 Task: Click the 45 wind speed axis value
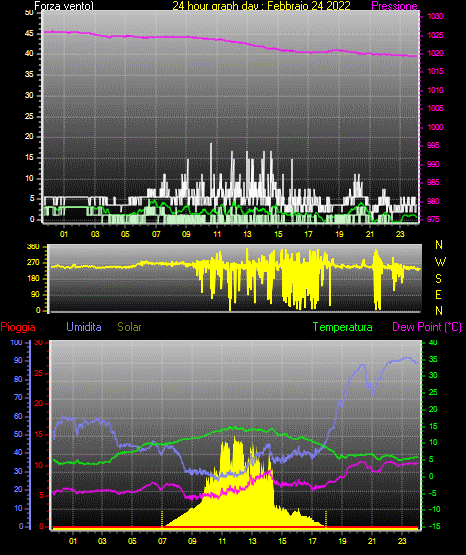[x=29, y=34]
